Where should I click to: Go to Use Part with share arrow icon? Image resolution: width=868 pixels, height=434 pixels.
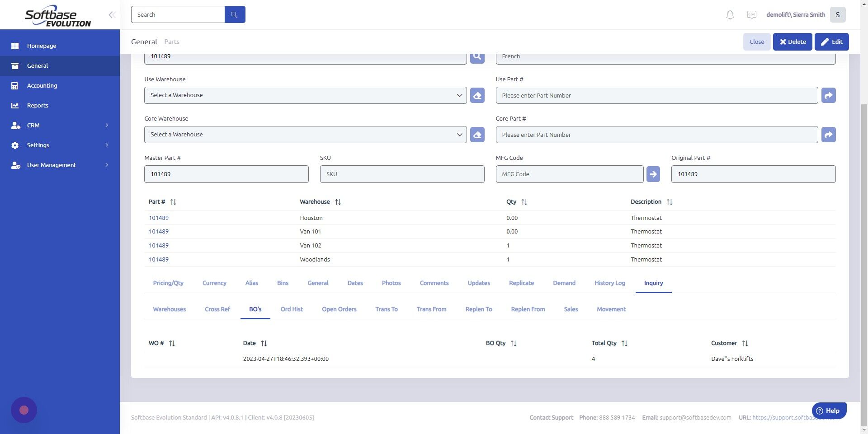click(828, 95)
